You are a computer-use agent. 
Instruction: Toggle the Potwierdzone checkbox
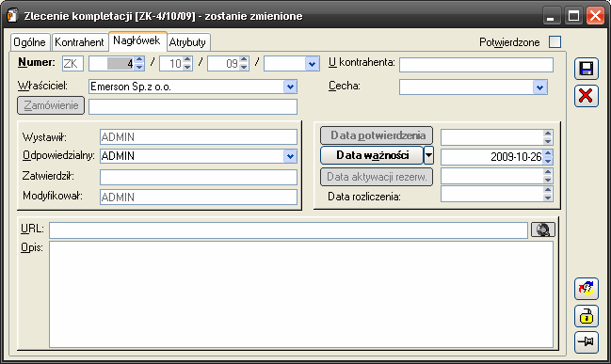[x=555, y=41]
